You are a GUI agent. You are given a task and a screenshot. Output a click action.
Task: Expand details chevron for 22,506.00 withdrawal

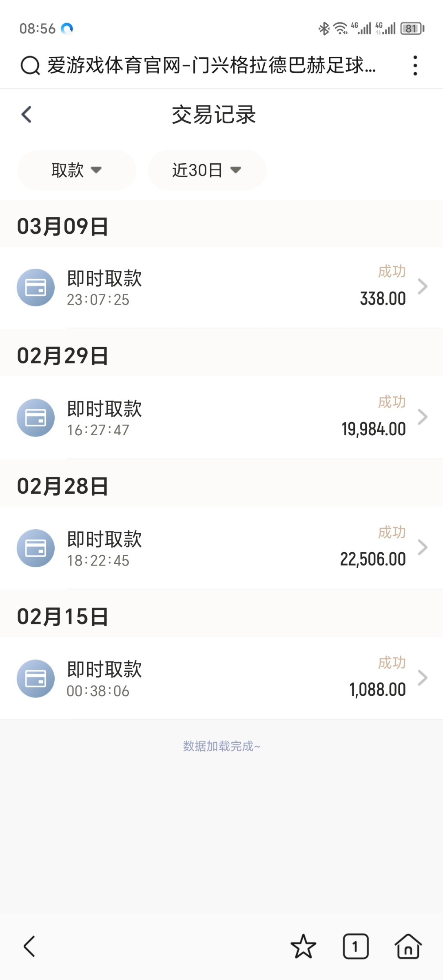tap(423, 547)
